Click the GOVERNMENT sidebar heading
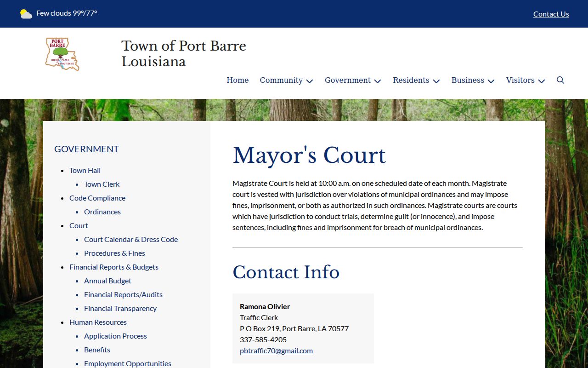 pos(86,149)
